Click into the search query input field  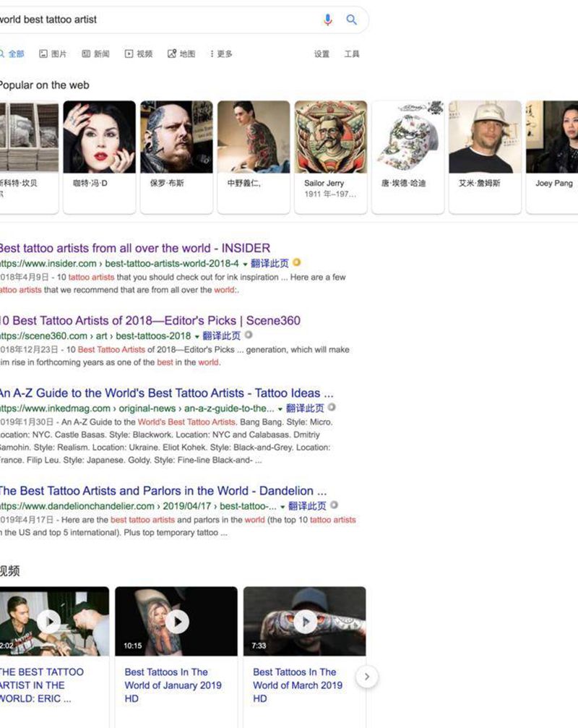pyautogui.click(x=158, y=20)
